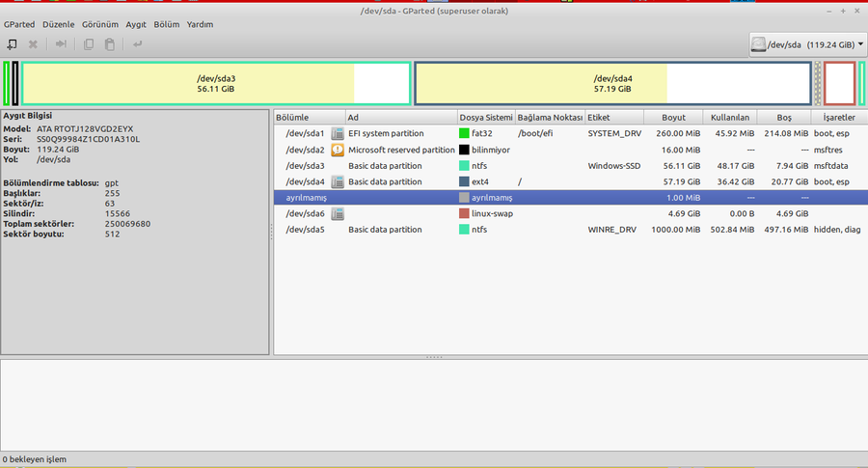The width and height of the screenshot is (868, 468).
Task: Sort by the İşaretler column header
Action: (x=839, y=118)
